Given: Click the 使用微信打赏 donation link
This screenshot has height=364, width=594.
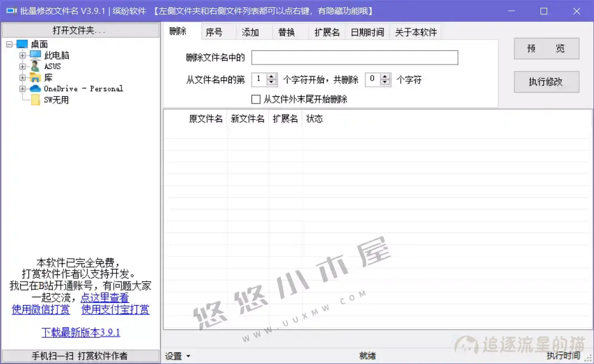Looking at the screenshot, I should (x=40, y=309).
